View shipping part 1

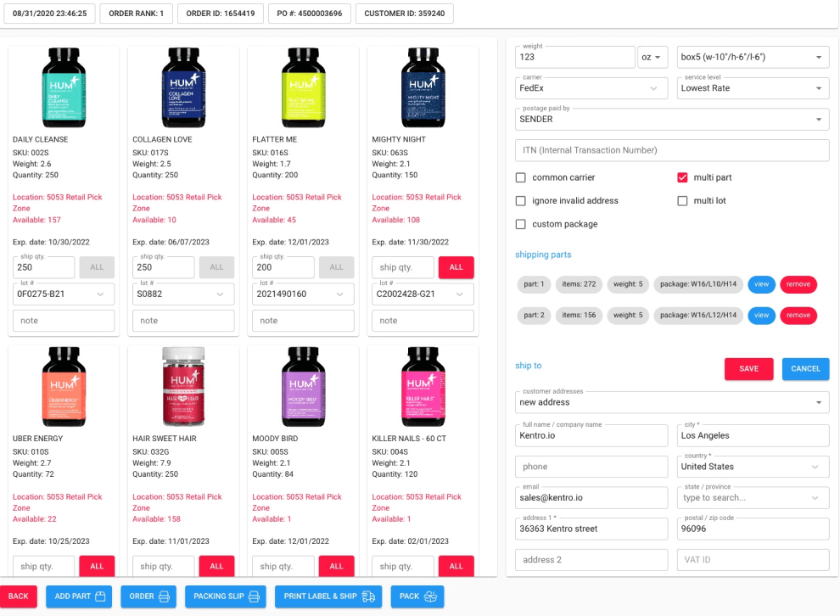click(x=761, y=284)
